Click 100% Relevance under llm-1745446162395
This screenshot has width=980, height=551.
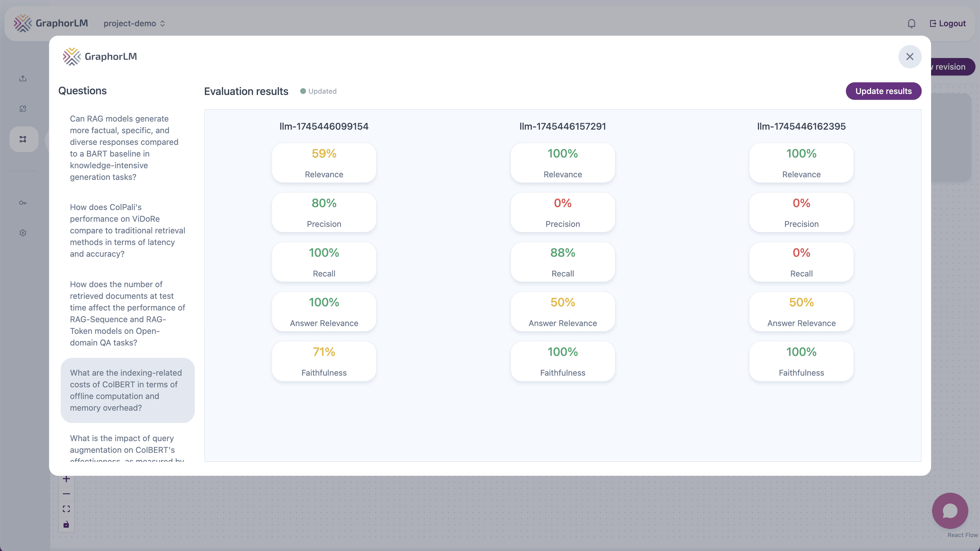(801, 163)
